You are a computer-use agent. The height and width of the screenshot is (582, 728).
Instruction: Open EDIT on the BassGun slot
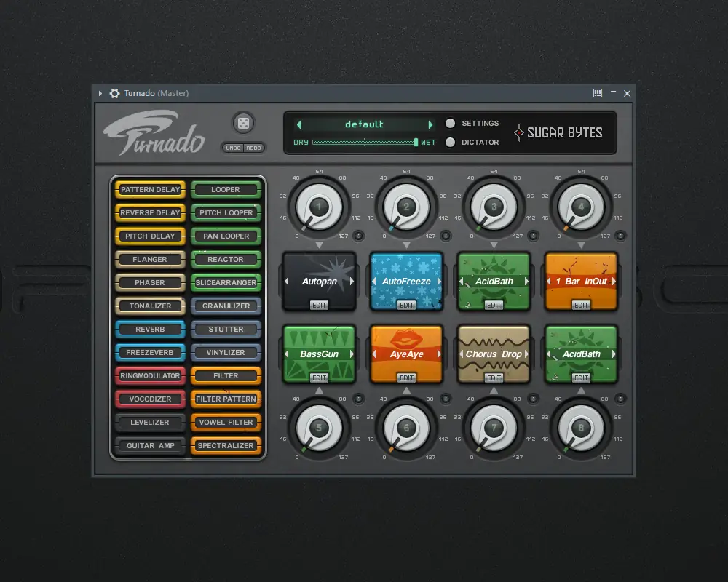click(320, 378)
